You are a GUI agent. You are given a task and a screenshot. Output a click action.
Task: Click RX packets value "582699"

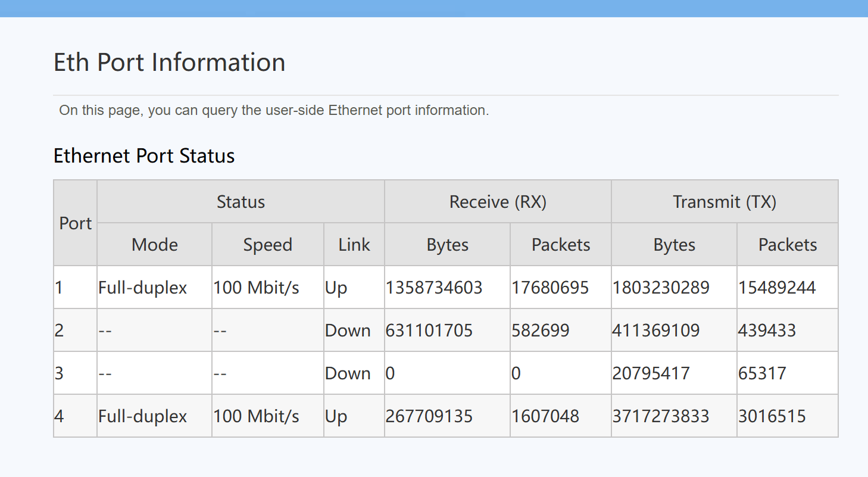click(x=561, y=331)
